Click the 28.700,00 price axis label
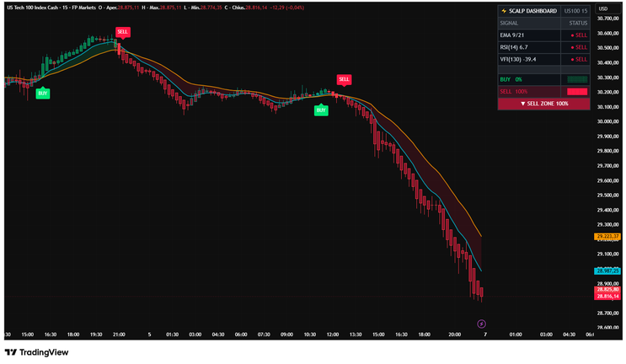The height and width of the screenshot is (364, 626). click(607, 313)
